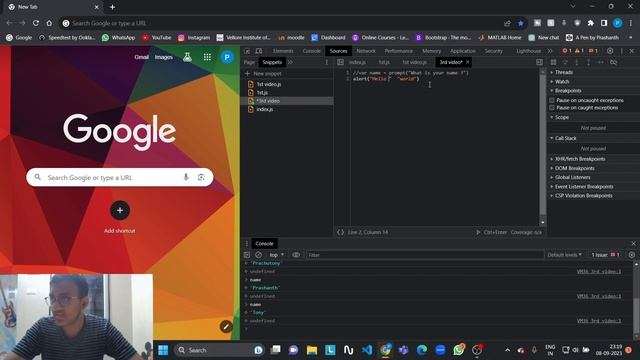This screenshot has height=360, width=640.
Task: Click the Google search box
Action: pyautogui.click(x=120, y=177)
